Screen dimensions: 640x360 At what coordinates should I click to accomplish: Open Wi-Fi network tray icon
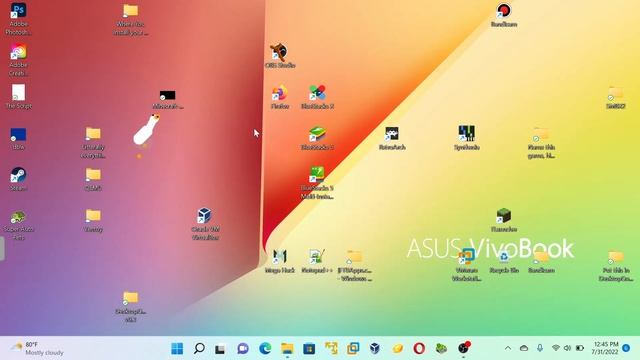pos(556,348)
